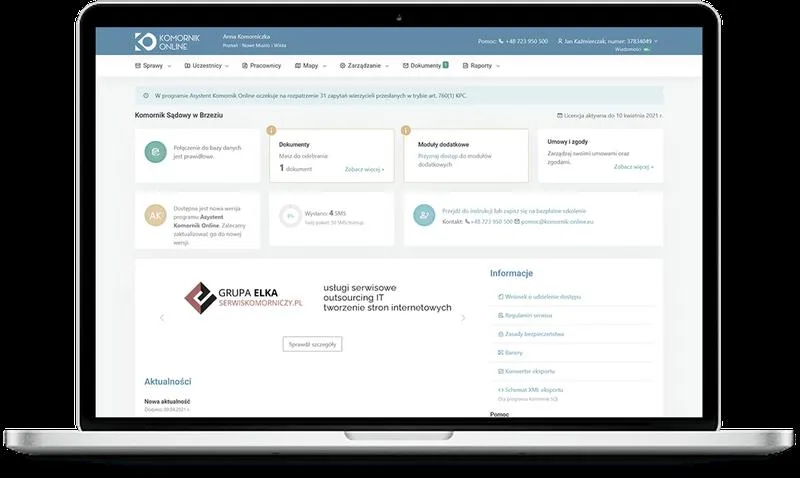The width and height of the screenshot is (800, 478).
Task: Click info badge on Moduły dodatkowe card
Action: (x=406, y=129)
